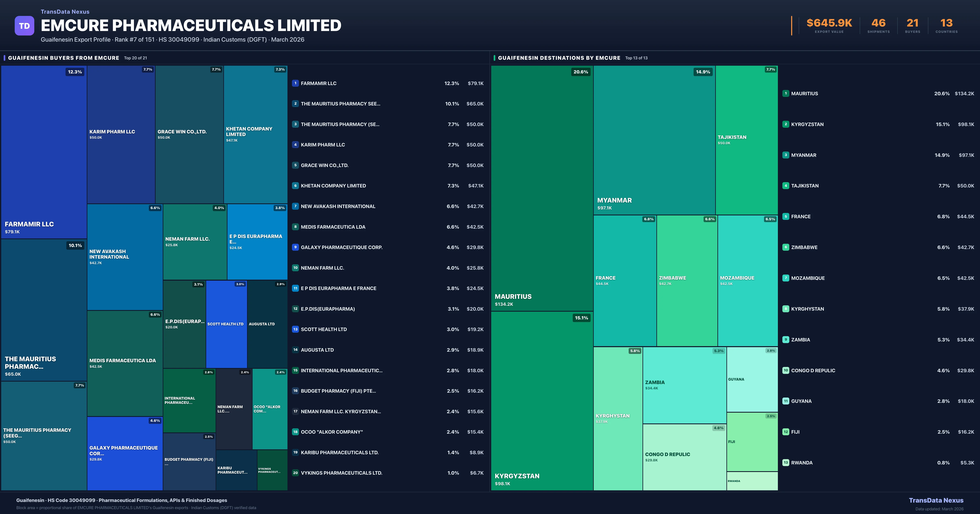
Task: Click rank badge 1 next to FARMAMIR LLC
Action: [x=295, y=83]
